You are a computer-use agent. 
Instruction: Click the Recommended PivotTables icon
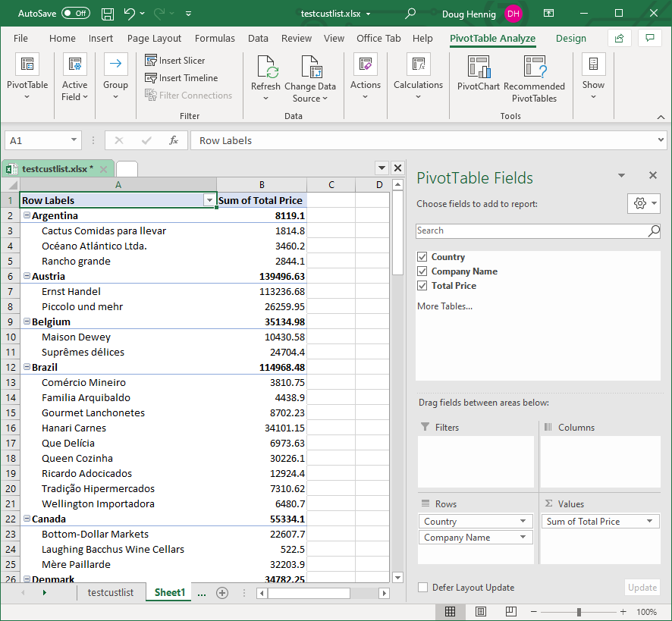pyautogui.click(x=535, y=67)
